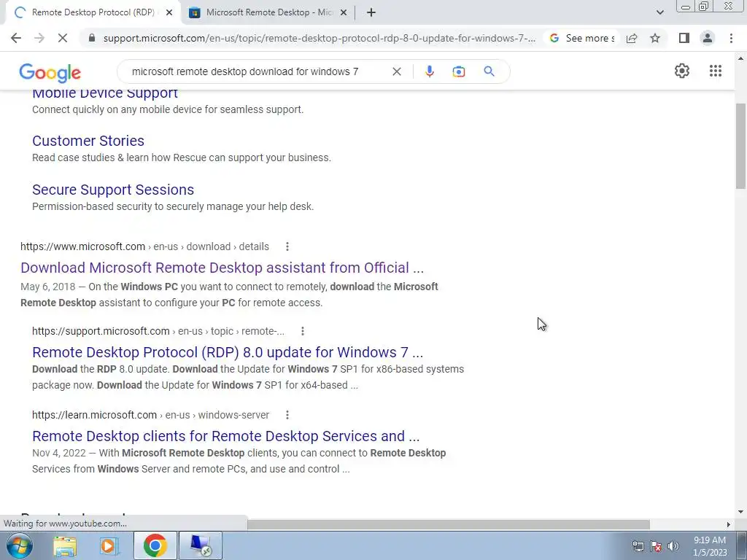Go to Google home via logo

point(50,73)
